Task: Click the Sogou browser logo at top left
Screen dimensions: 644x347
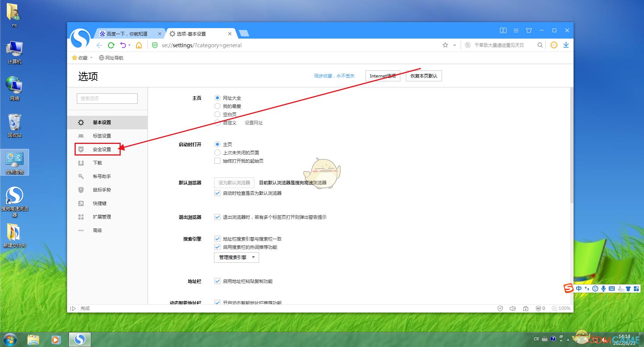Action: coord(80,38)
